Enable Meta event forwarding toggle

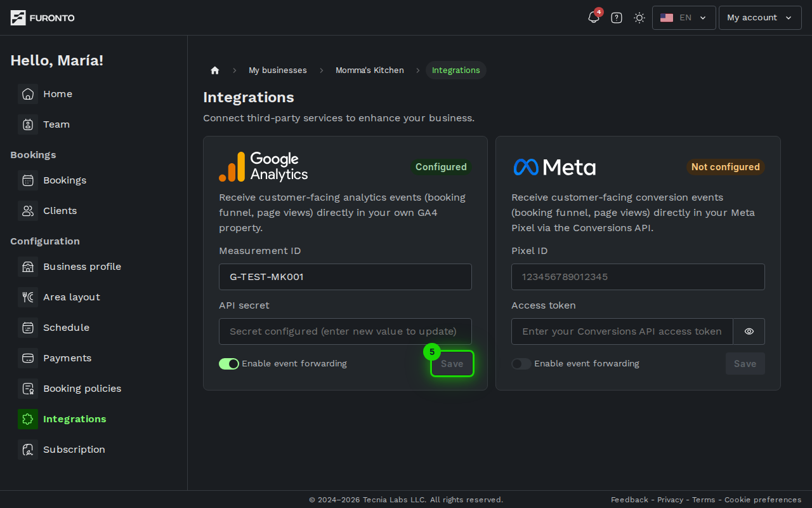[521, 364]
